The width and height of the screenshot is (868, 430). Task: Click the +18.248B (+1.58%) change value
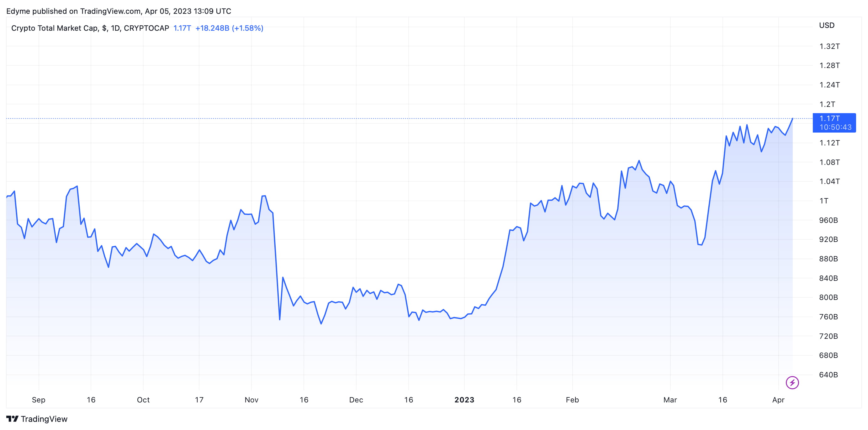[x=229, y=28]
